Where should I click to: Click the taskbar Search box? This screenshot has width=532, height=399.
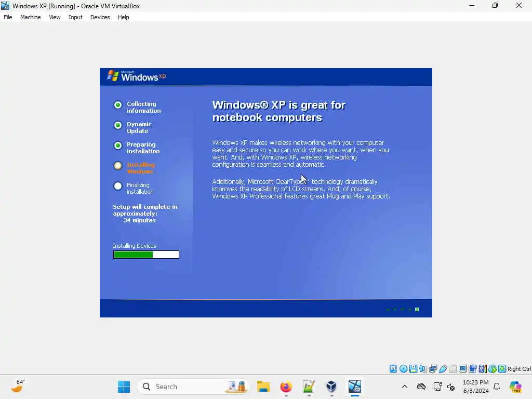click(x=193, y=387)
